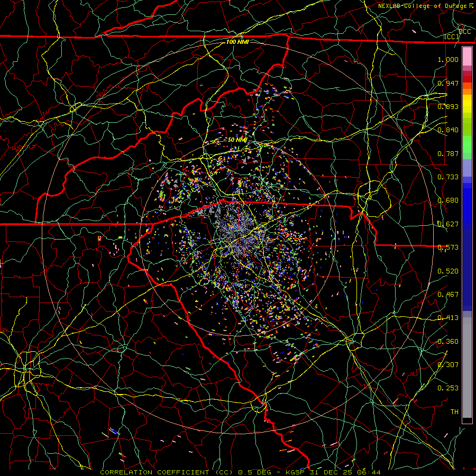Click the 0.520 legend value
This screenshot has height=476, width=476.
coord(448,271)
